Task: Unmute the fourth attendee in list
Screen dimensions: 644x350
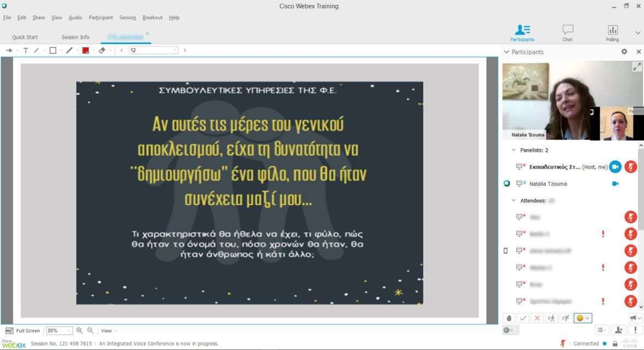Action: [631, 267]
